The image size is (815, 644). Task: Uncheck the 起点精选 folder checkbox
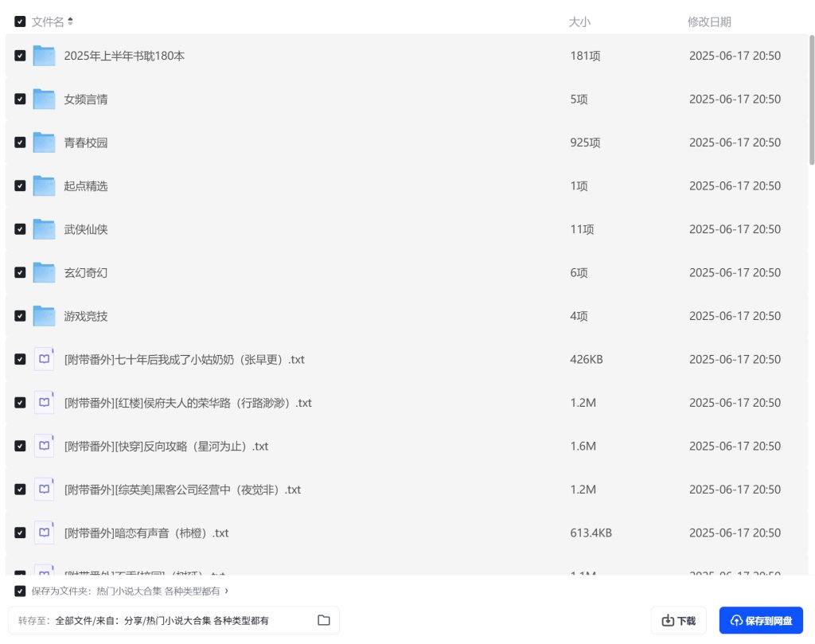pyautogui.click(x=20, y=185)
